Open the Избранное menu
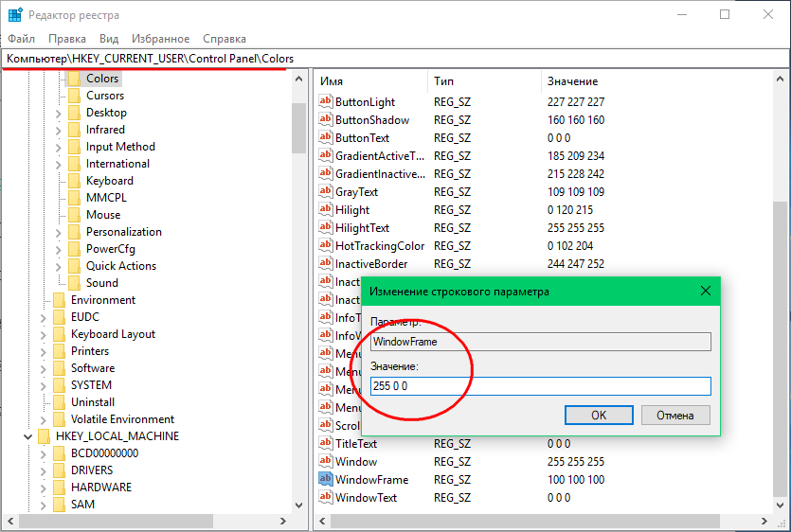The width and height of the screenshot is (791, 532). (160, 39)
